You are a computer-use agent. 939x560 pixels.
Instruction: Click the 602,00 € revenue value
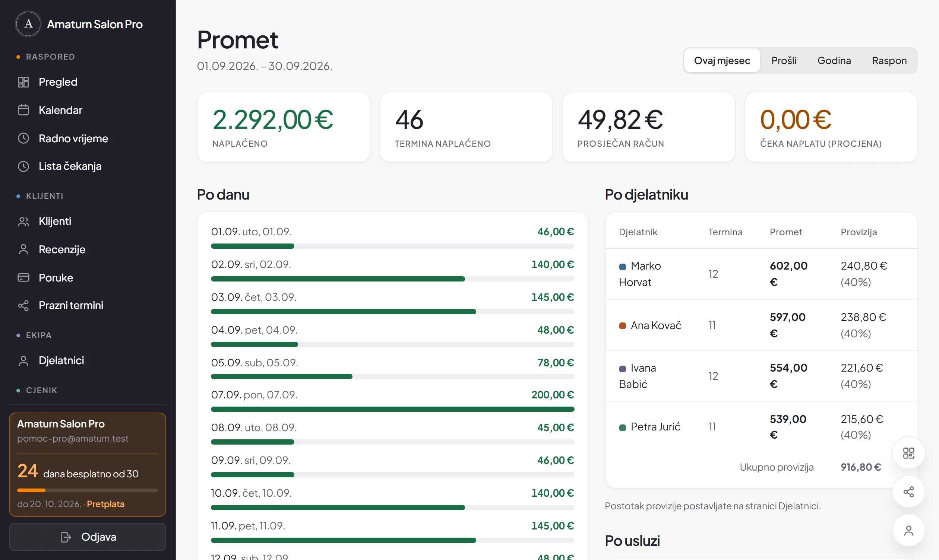click(x=788, y=274)
